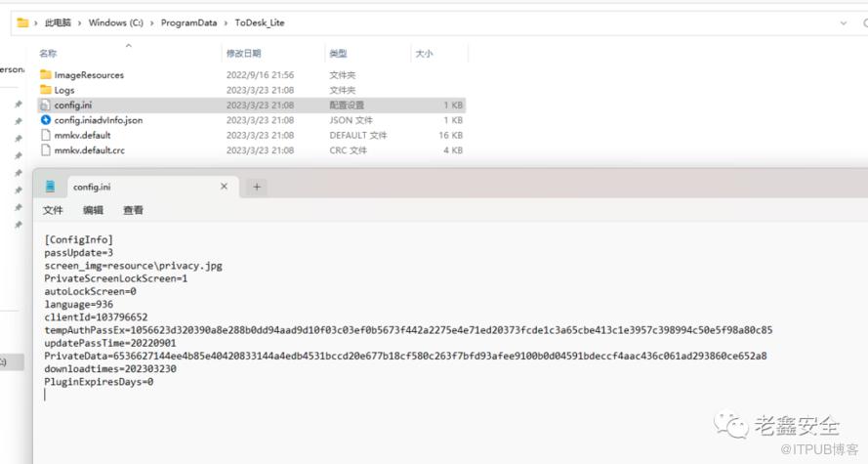
Task: Expand chevron after 此电脑 breadcrumb
Action: point(79,23)
